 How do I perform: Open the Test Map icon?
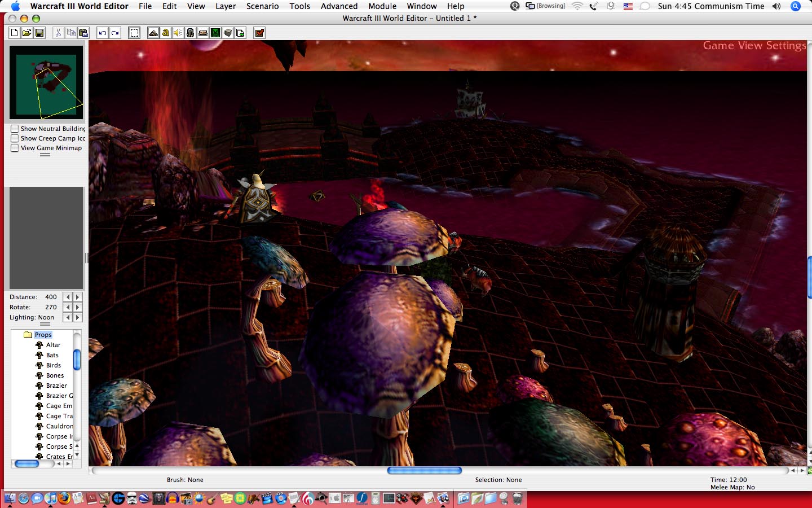259,33
